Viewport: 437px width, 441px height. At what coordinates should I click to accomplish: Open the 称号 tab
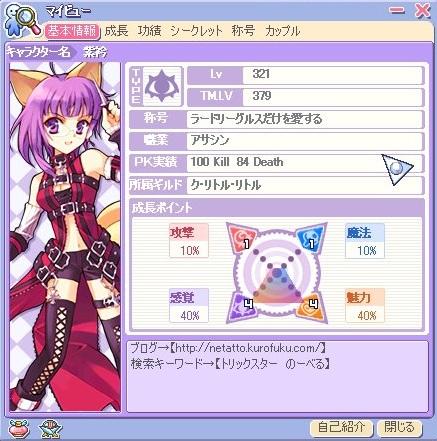click(x=243, y=31)
